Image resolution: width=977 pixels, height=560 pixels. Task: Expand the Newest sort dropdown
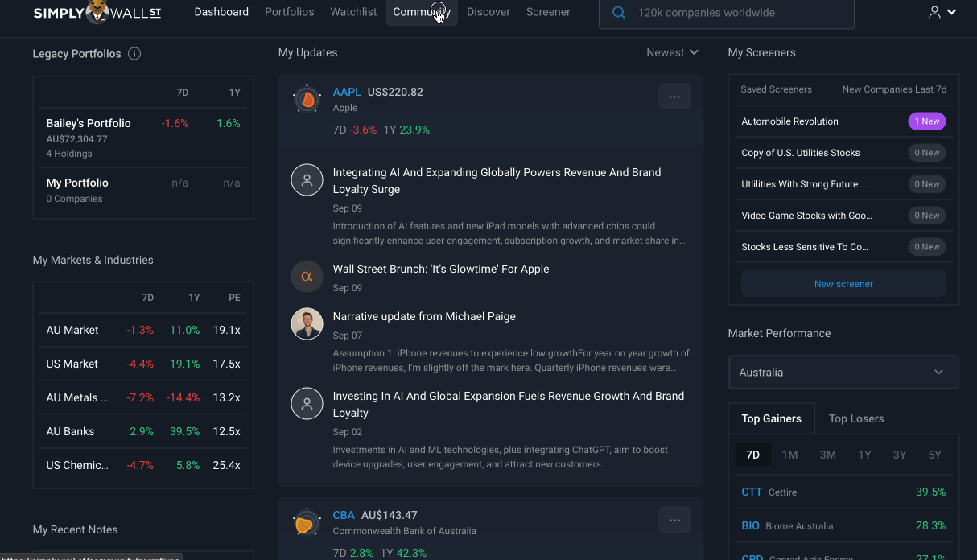point(672,52)
